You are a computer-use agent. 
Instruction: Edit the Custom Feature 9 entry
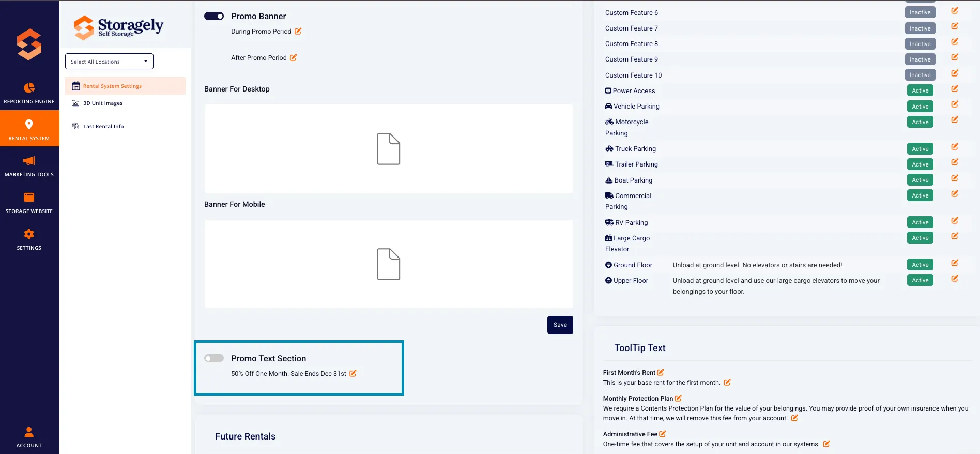click(x=955, y=57)
